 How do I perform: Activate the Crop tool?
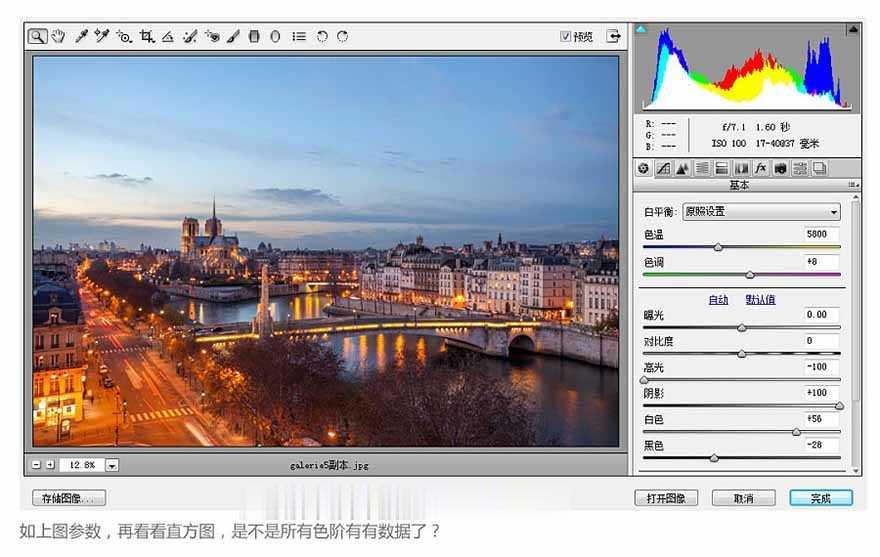(147, 36)
